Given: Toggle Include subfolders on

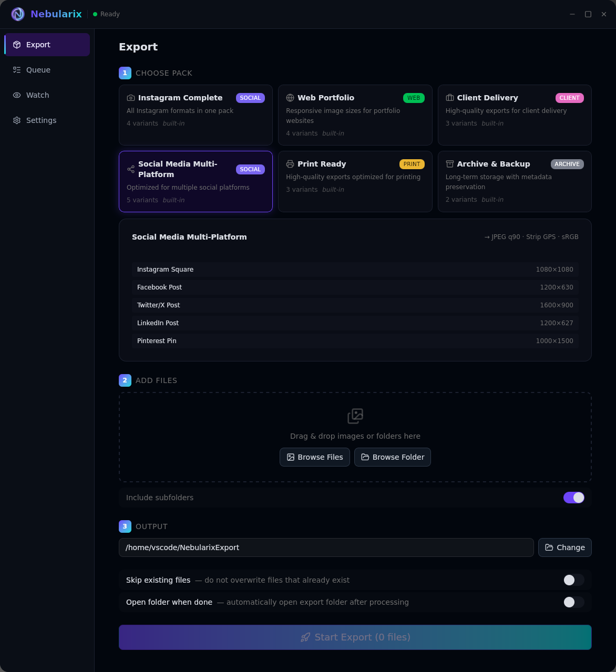Looking at the screenshot, I should click(574, 498).
